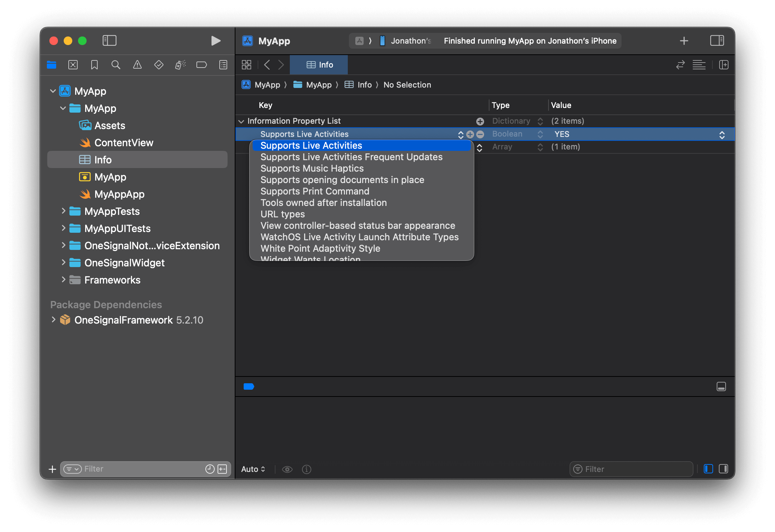The image size is (775, 532).
Task: Select Jonathon's device run destination
Action: tap(406, 41)
